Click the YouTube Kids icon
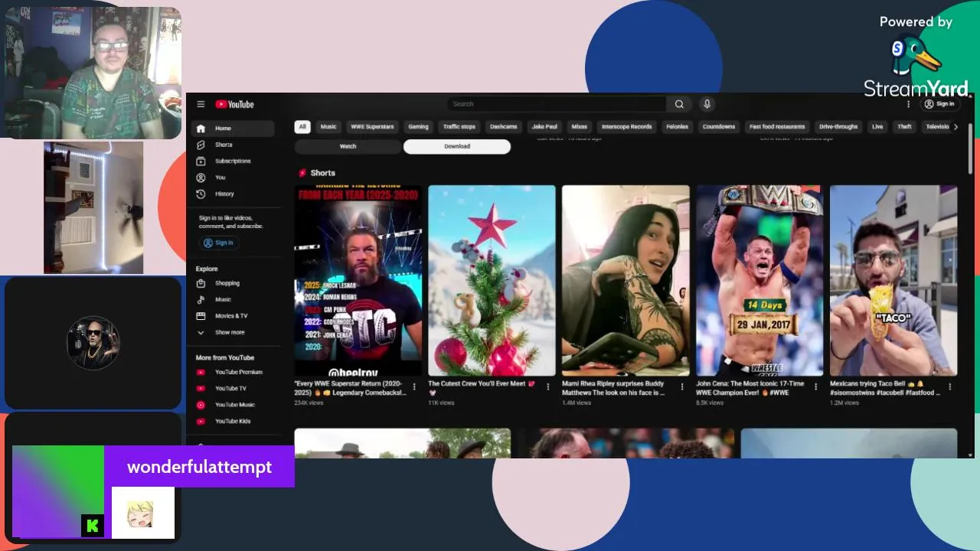Image resolution: width=980 pixels, height=551 pixels. pyautogui.click(x=201, y=421)
